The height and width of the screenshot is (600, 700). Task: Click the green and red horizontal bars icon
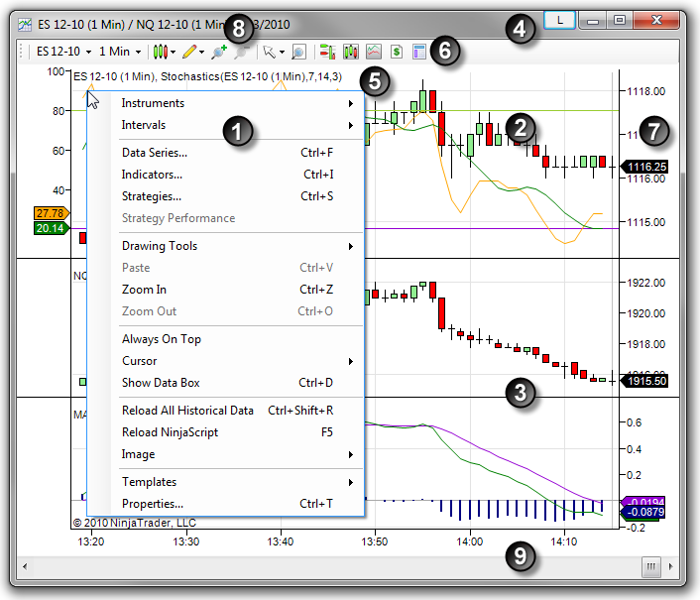tap(325, 51)
